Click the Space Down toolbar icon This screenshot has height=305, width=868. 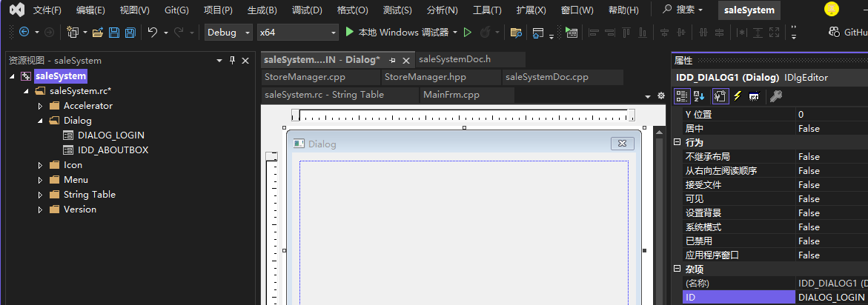(x=719, y=33)
